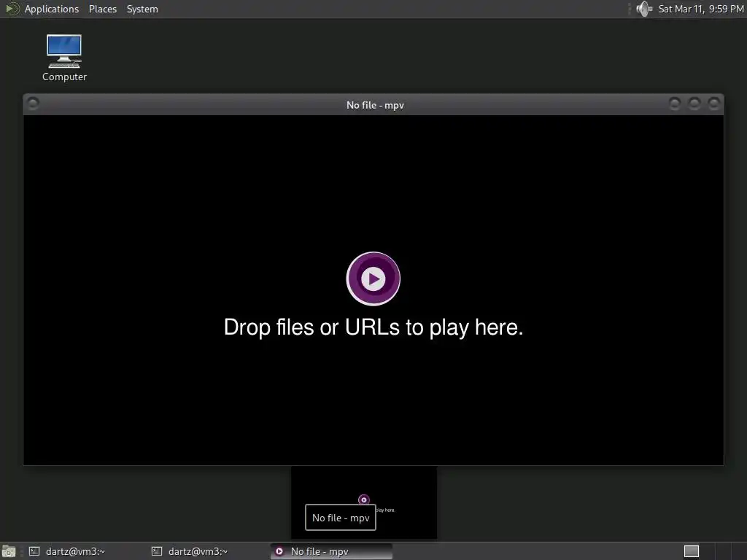Switch to the first dartz@vm3:~ terminal in the taskbar
Viewport: 747px width, 560px height.
(88, 551)
